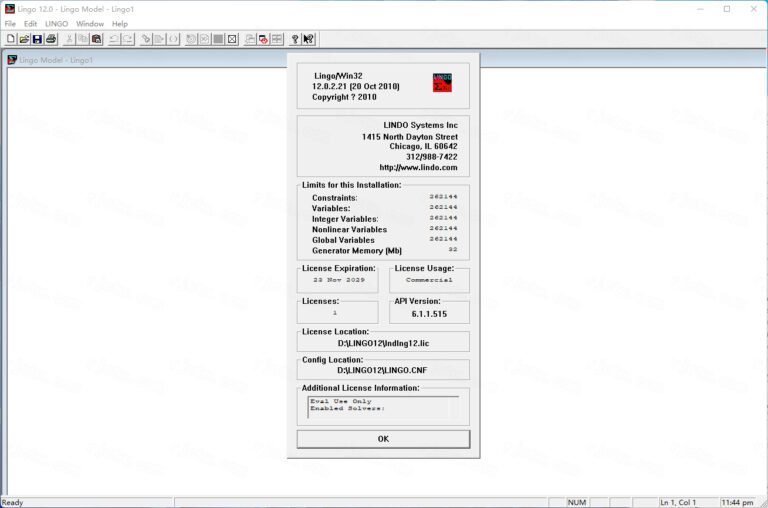The image size is (768, 508).
Task: Open the File menu
Action: [10, 24]
